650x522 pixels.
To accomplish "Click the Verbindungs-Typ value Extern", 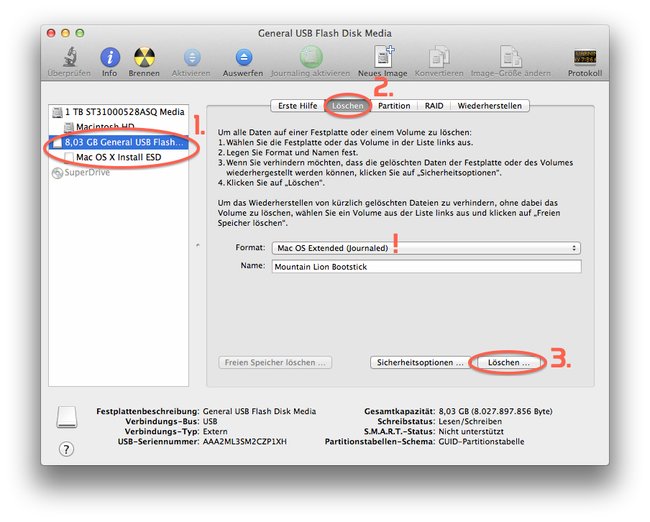I will (x=215, y=432).
